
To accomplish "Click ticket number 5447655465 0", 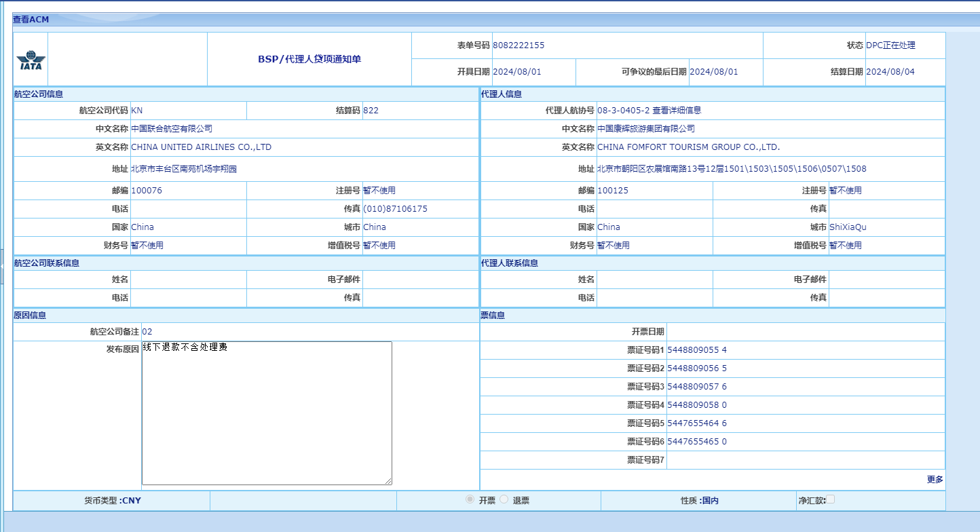I will pyautogui.click(x=697, y=442).
